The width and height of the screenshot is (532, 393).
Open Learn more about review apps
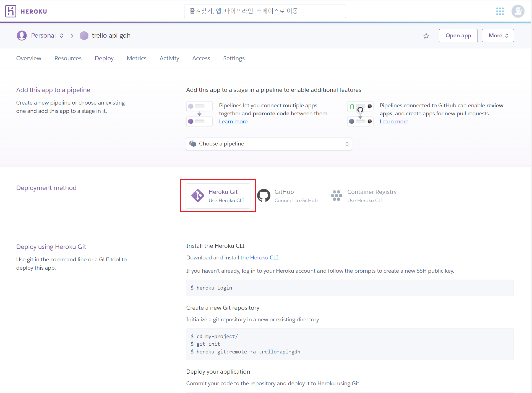pos(394,122)
